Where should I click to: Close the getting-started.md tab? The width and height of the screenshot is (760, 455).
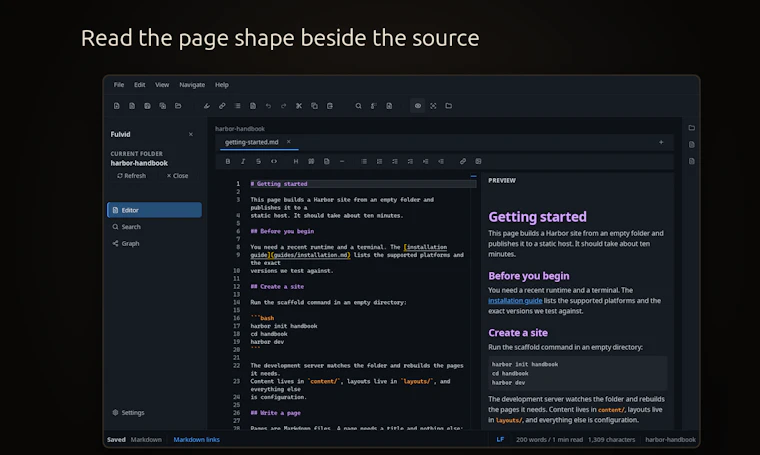coord(288,141)
